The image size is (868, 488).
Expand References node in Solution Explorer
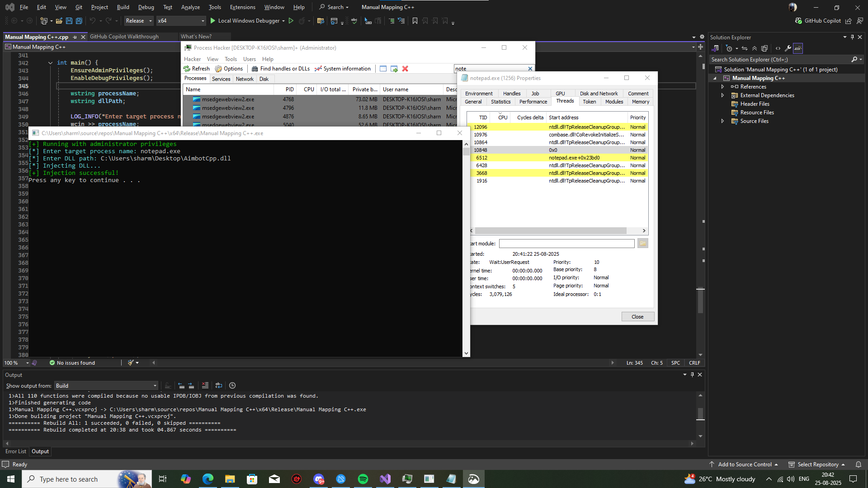point(722,87)
